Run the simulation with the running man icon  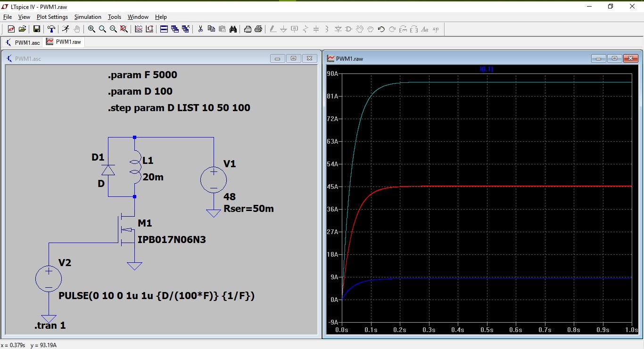click(66, 29)
